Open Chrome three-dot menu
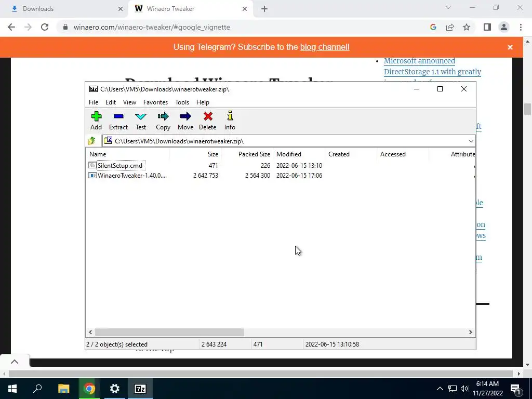Screen dimensions: 532x399 (x=521, y=27)
